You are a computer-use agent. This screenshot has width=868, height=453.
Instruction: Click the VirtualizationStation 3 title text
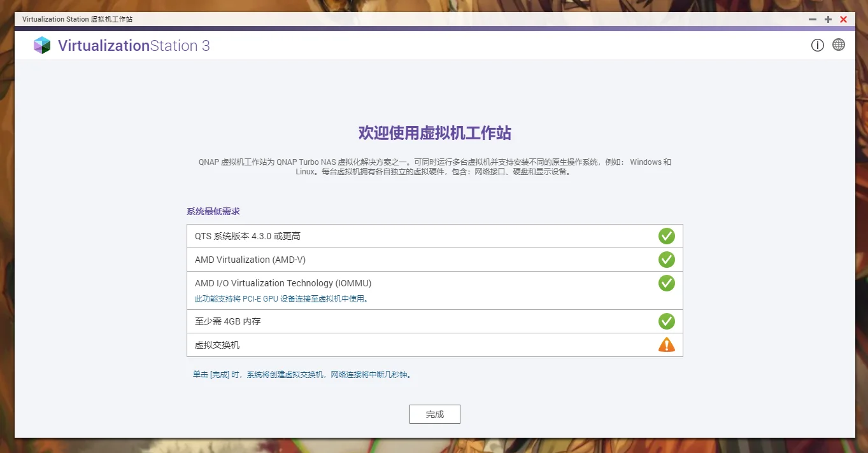tap(134, 46)
